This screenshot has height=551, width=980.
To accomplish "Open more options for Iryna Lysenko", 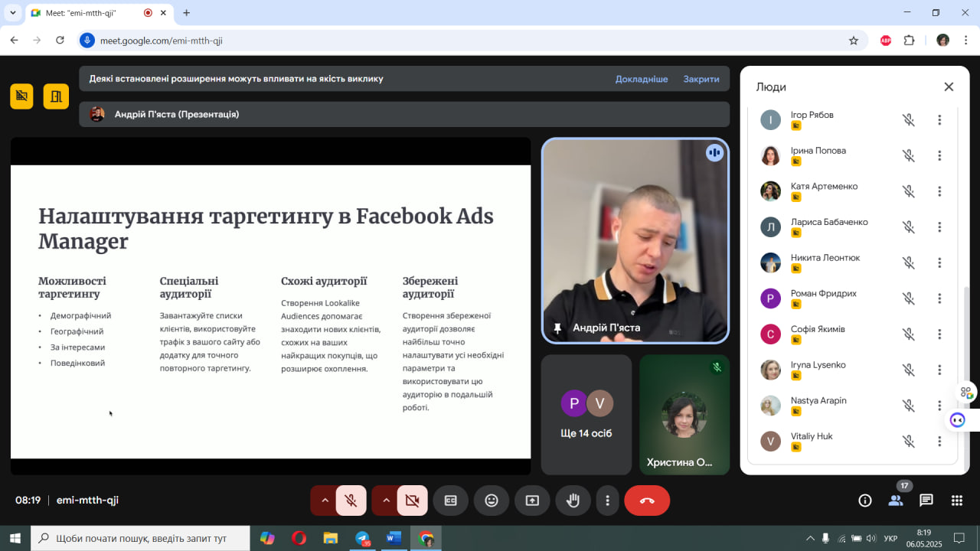I will (x=939, y=370).
